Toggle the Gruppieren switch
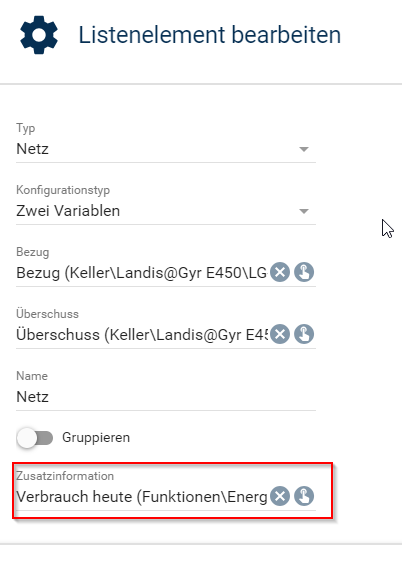 pos(35,438)
